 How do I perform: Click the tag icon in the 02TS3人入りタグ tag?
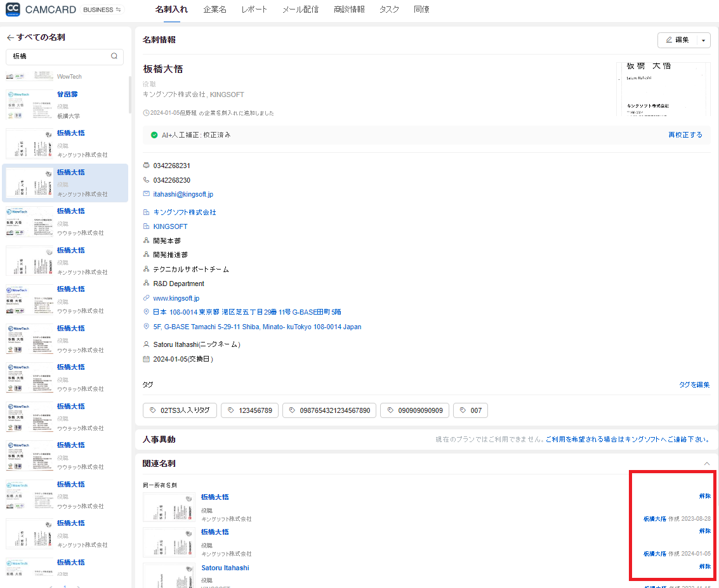tap(153, 410)
